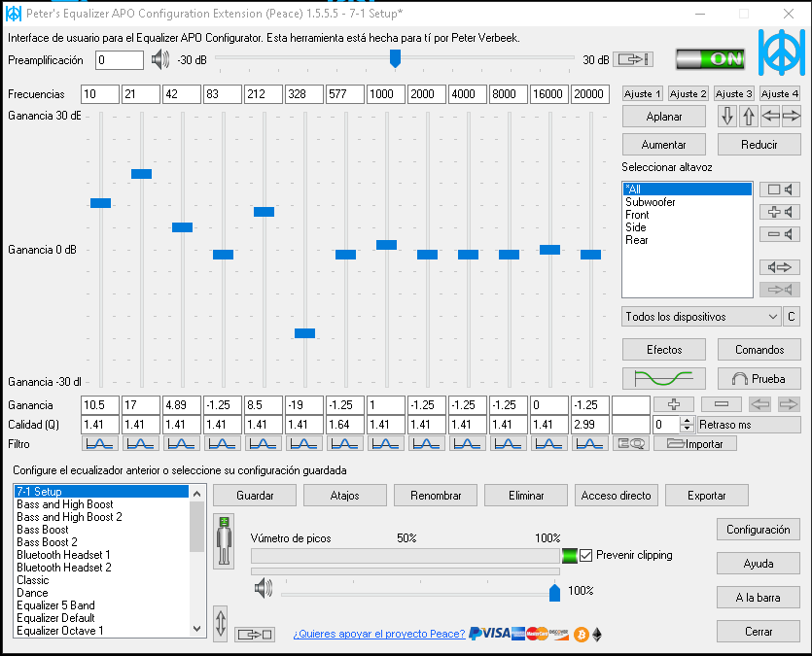Click the Atajos button
This screenshot has height=656, width=812.
pyautogui.click(x=345, y=495)
